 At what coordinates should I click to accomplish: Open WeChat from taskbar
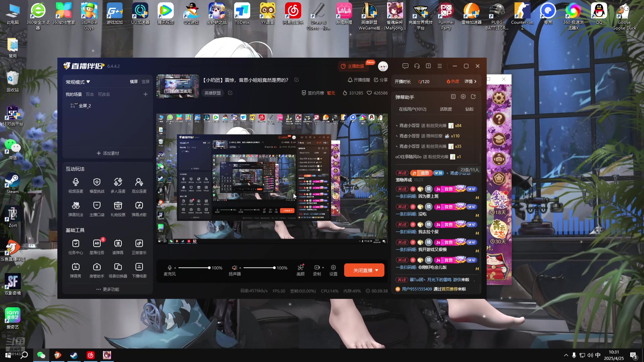click(41, 355)
